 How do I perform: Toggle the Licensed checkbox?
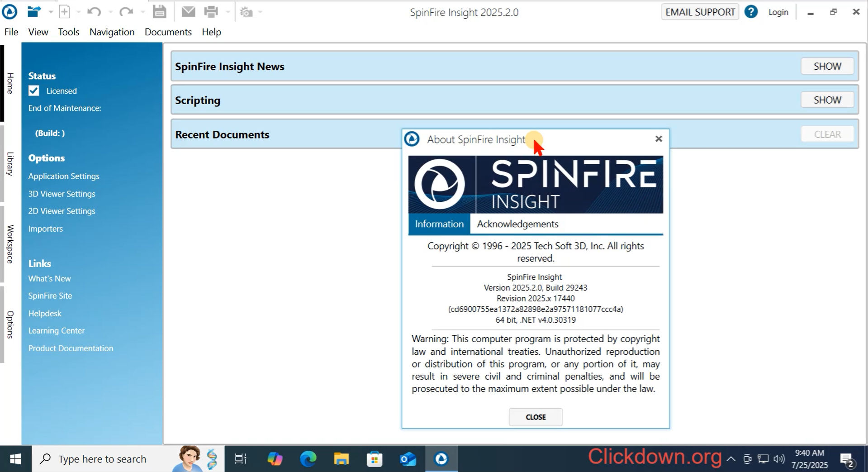[33, 91]
